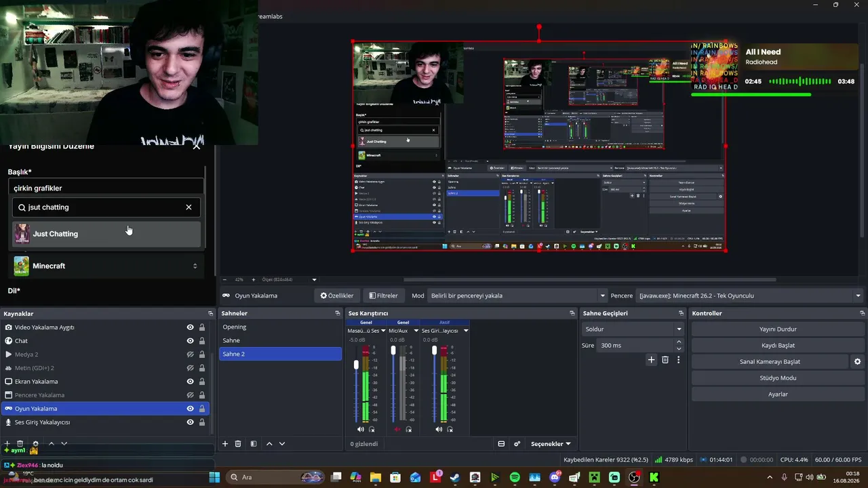Screen dimensions: 868x488
Task: Open scene filters icon in Sahneler toolbar
Action: 254,444
